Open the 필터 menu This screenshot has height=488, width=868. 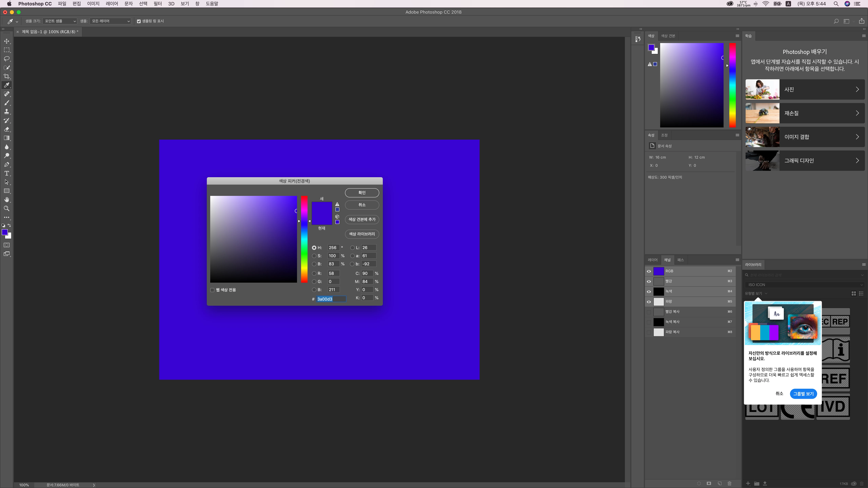click(157, 4)
